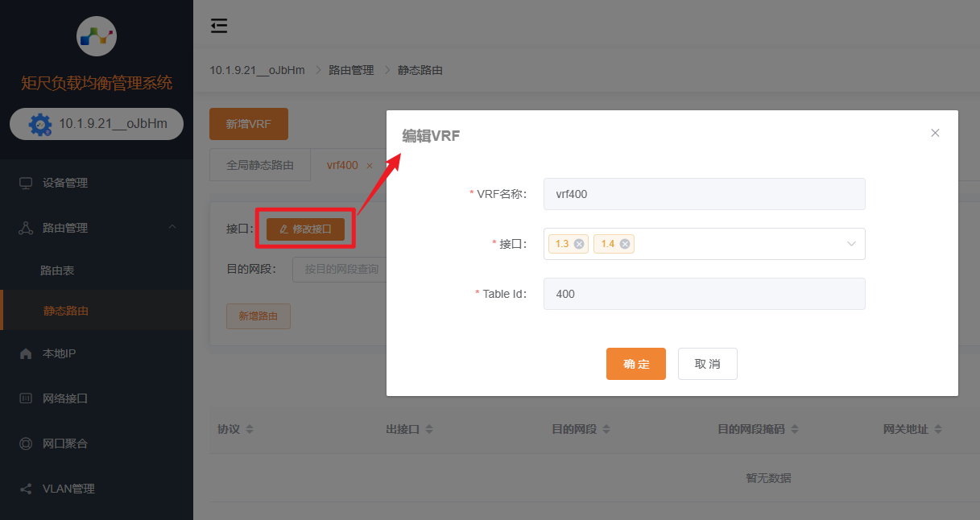The image size is (980, 520).
Task: Click the VLAN管理 share icon
Action: point(26,489)
